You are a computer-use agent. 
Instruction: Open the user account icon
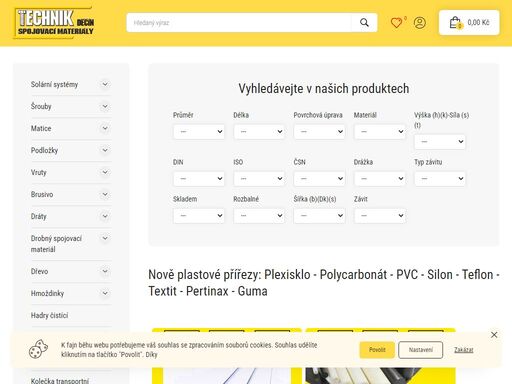point(420,23)
